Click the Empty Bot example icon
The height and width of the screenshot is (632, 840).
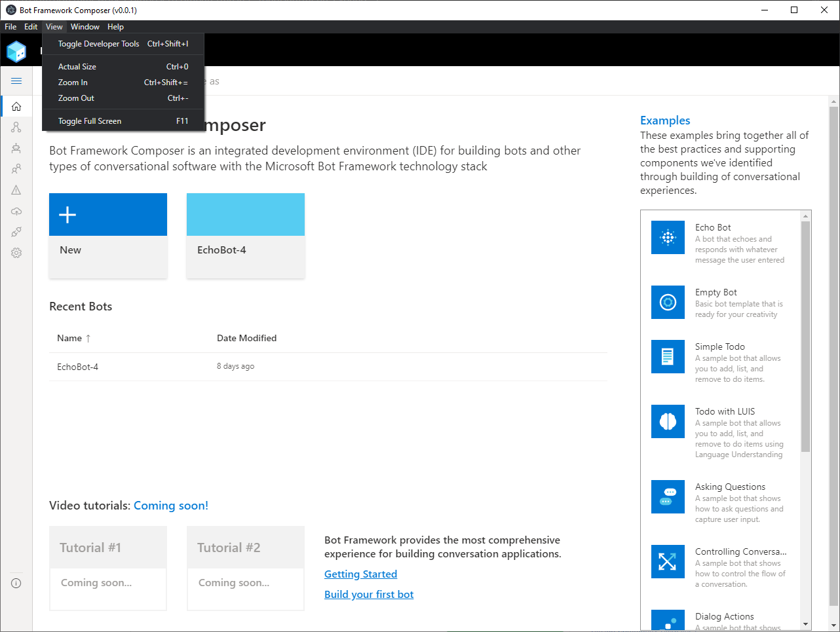(668, 303)
